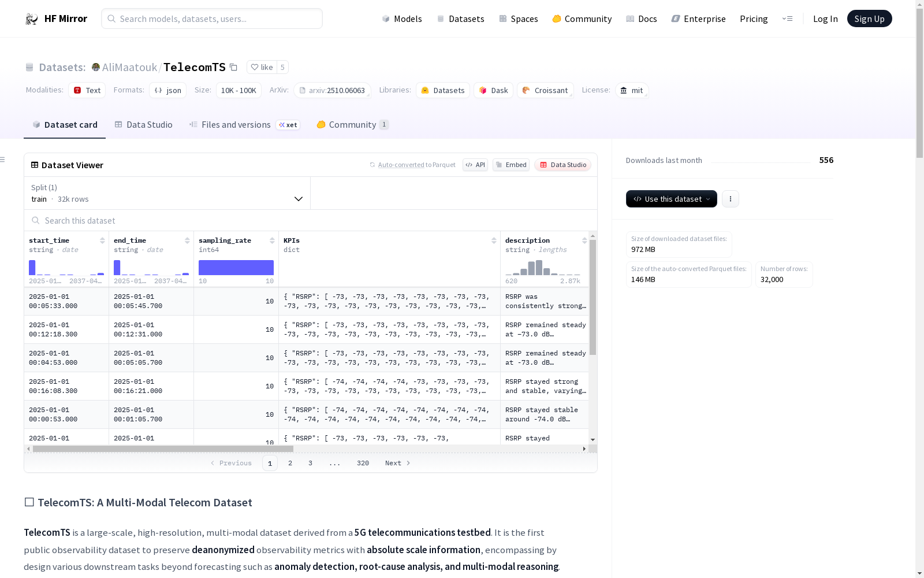Image resolution: width=924 pixels, height=578 pixels.
Task: Copy the dataset name with the copy icon
Action: point(233,67)
